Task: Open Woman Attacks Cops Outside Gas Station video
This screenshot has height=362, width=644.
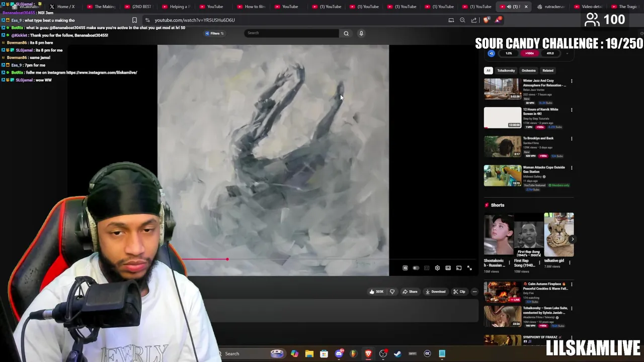Action: point(503,175)
